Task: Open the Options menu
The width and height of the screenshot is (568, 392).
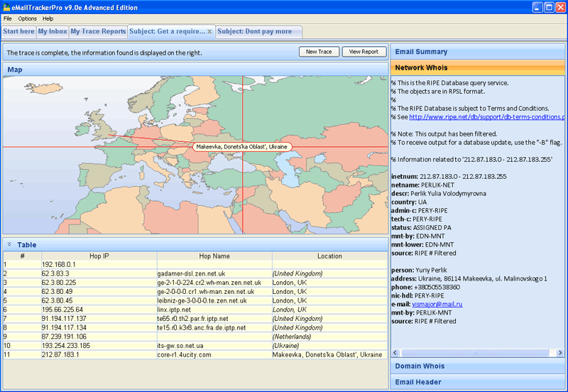Action: click(28, 18)
